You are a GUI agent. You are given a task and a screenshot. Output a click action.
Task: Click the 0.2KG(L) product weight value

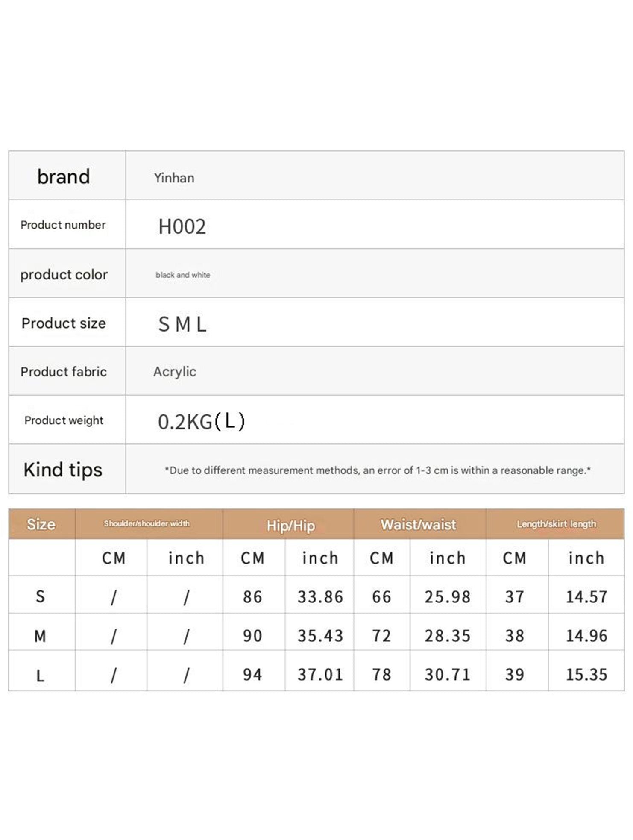click(x=202, y=422)
